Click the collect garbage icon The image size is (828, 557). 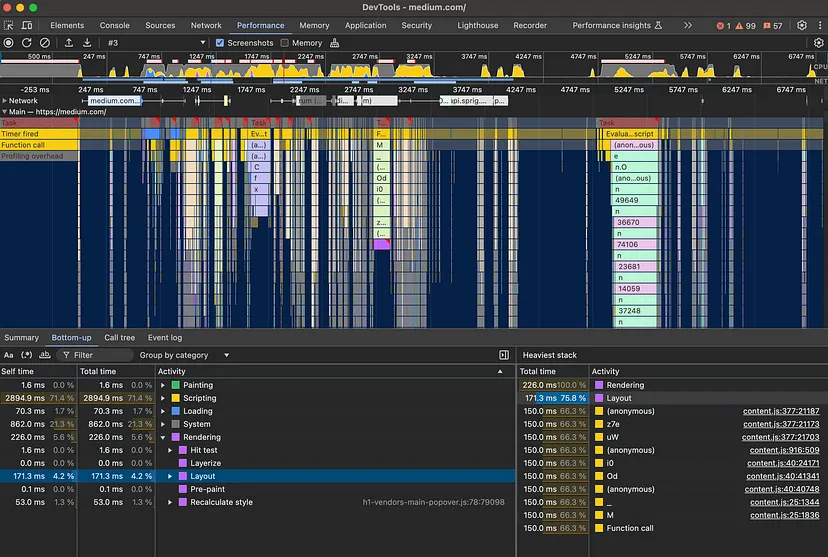click(x=335, y=43)
